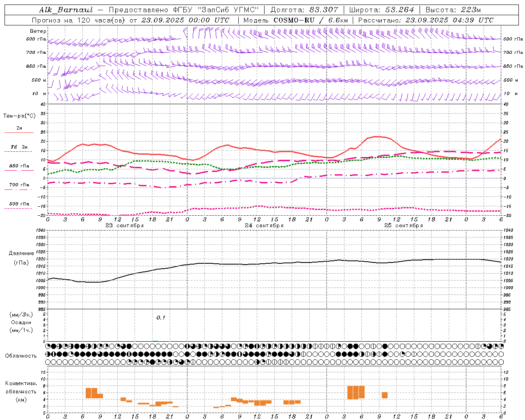Click the Широта: 53.264 value
525x420 pixels.
point(381,10)
